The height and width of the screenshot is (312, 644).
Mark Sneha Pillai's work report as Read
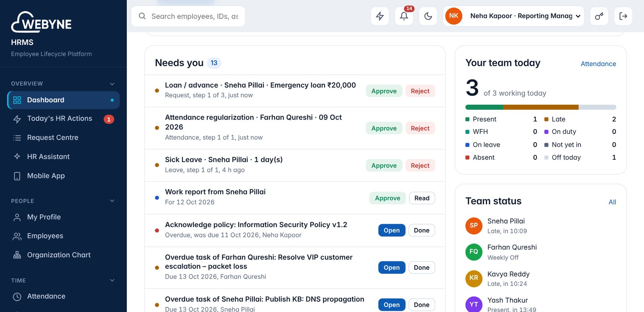tap(422, 198)
